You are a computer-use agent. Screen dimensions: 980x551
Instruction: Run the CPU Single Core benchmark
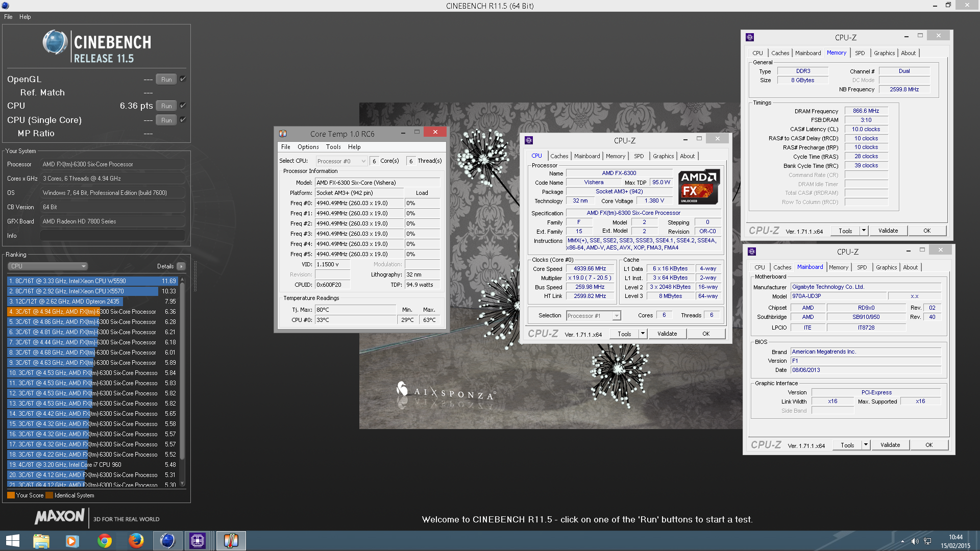(166, 120)
